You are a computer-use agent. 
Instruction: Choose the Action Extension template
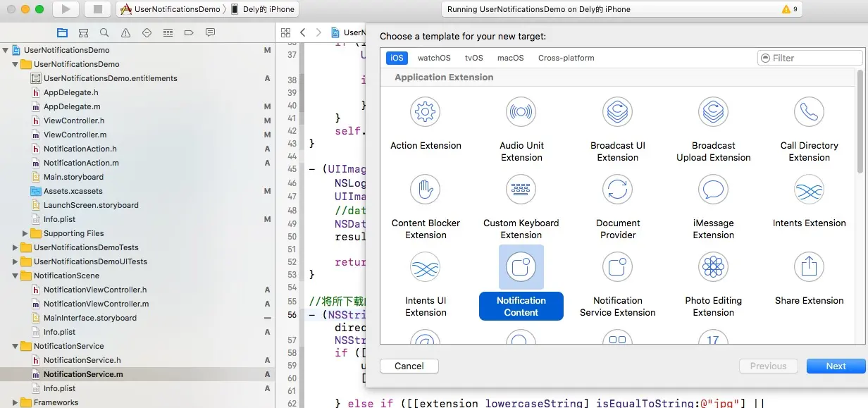pos(426,123)
